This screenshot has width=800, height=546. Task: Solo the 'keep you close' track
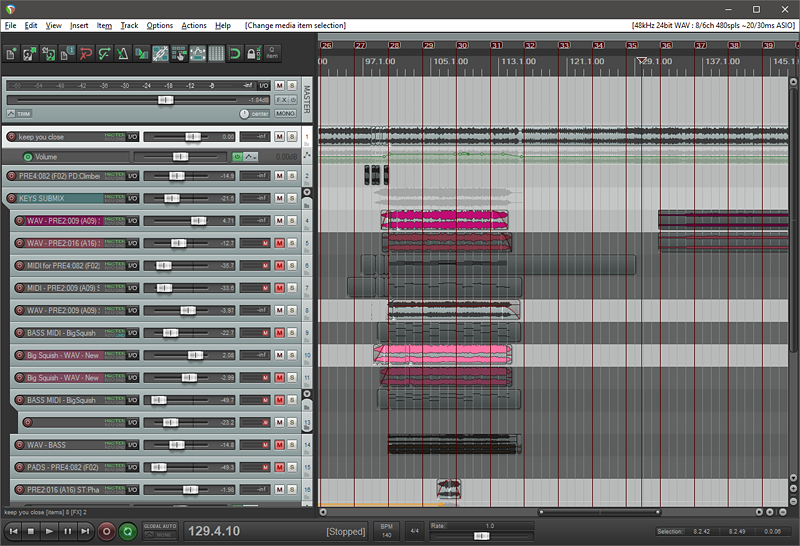(x=292, y=137)
